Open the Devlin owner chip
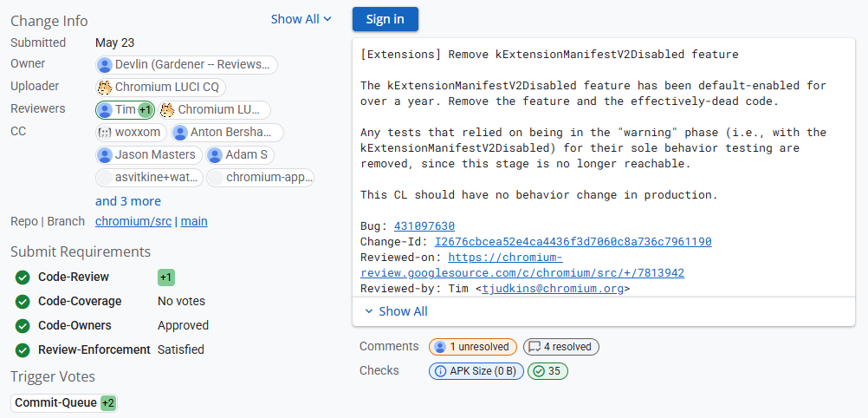This screenshot has height=418, width=868. (x=186, y=65)
